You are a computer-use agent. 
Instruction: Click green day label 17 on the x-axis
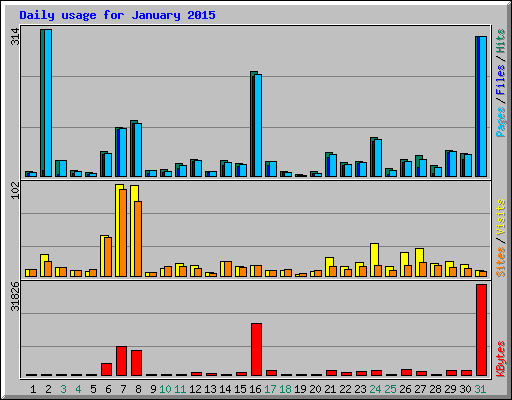(x=270, y=389)
